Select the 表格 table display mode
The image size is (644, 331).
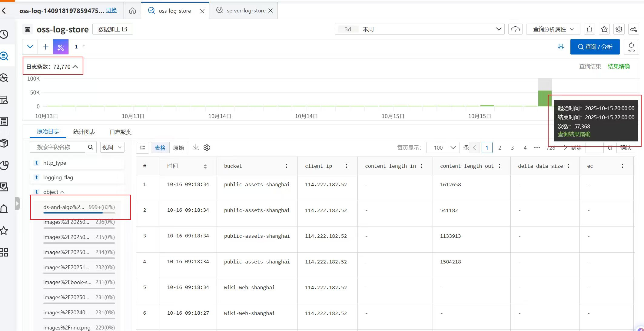coord(160,148)
